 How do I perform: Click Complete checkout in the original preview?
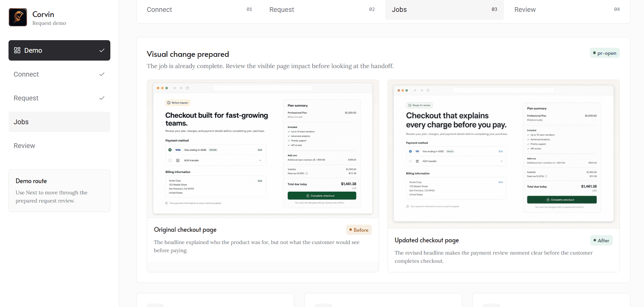[322, 196]
